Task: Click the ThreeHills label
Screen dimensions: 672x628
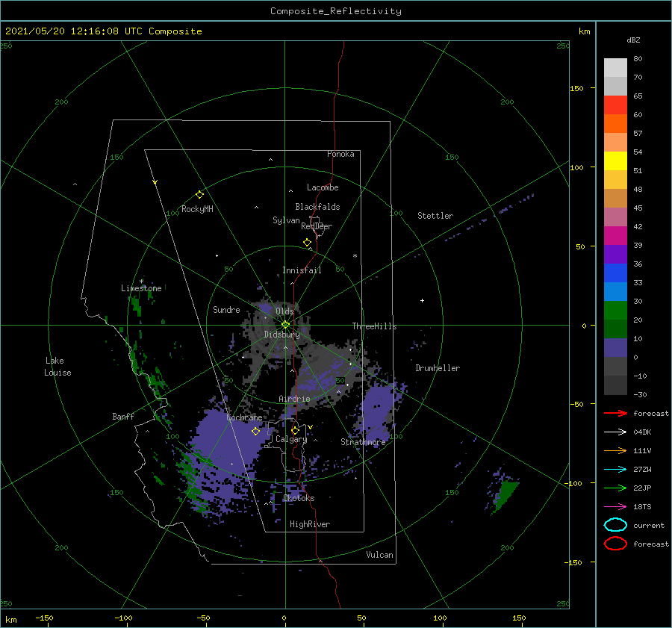Action: pyautogui.click(x=374, y=326)
